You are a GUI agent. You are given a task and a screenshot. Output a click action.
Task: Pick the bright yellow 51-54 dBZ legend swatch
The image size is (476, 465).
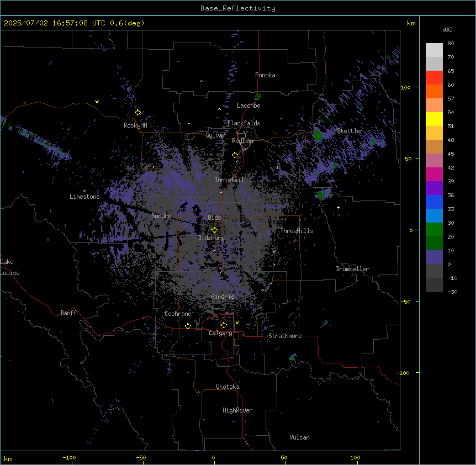coord(434,119)
